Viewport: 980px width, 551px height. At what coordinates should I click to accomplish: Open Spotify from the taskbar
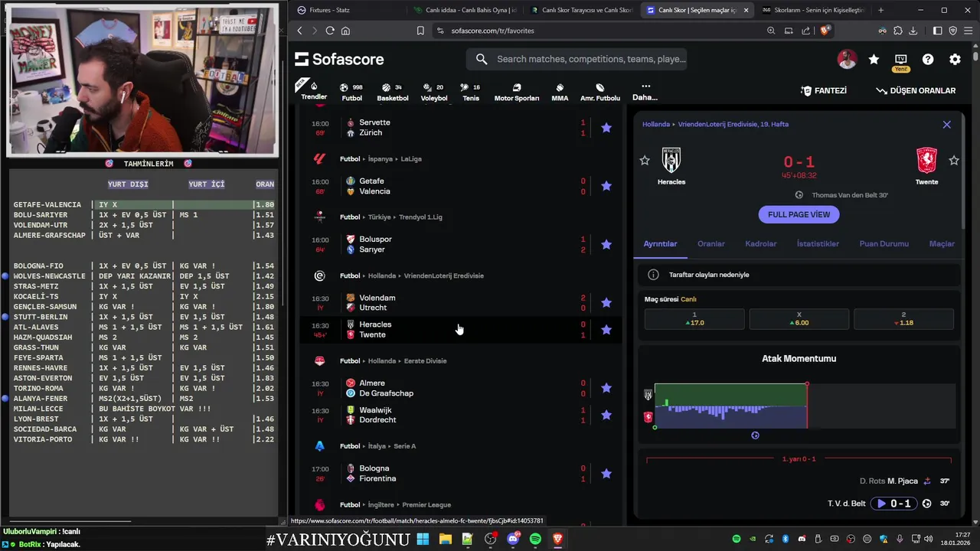(535, 539)
